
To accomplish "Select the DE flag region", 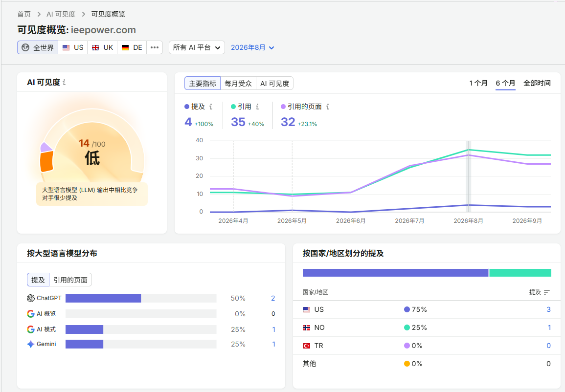I will pyautogui.click(x=132, y=47).
